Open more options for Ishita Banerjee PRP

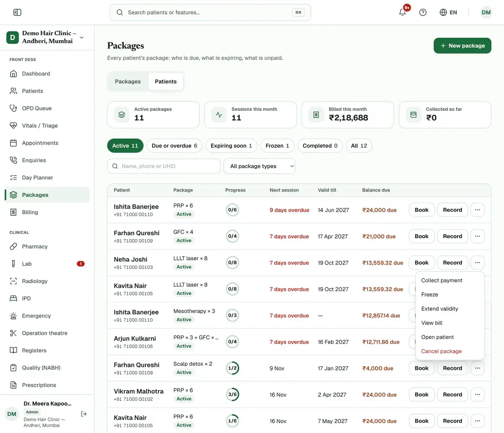point(478,210)
